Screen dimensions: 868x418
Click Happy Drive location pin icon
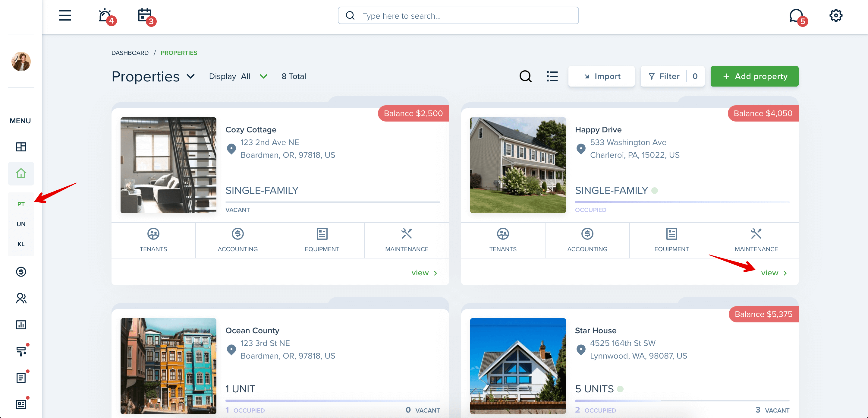pyautogui.click(x=581, y=149)
